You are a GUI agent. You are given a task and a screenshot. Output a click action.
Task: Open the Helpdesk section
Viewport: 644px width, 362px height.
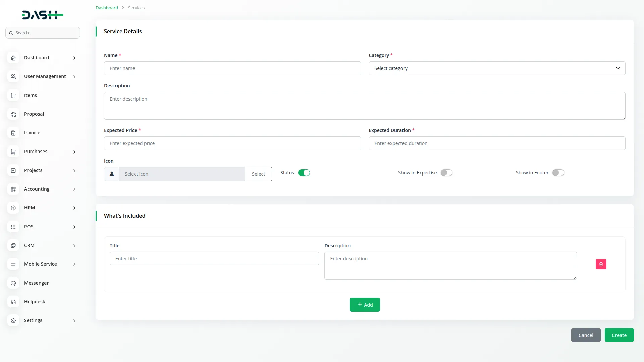(35, 301)
